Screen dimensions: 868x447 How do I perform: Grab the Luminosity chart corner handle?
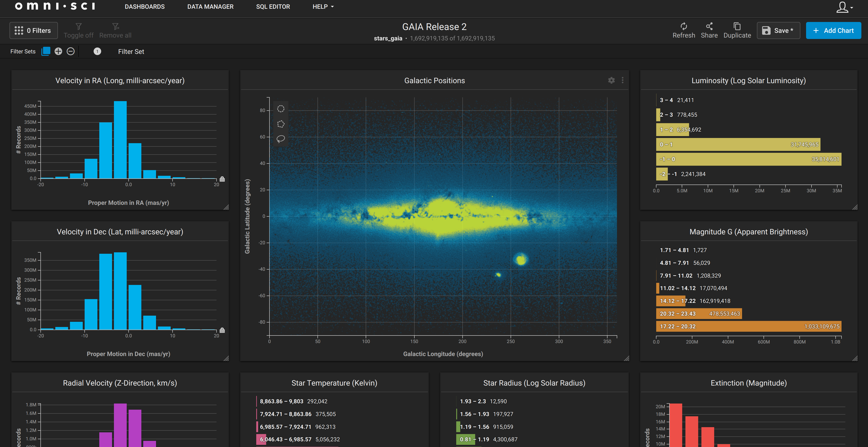855,207
